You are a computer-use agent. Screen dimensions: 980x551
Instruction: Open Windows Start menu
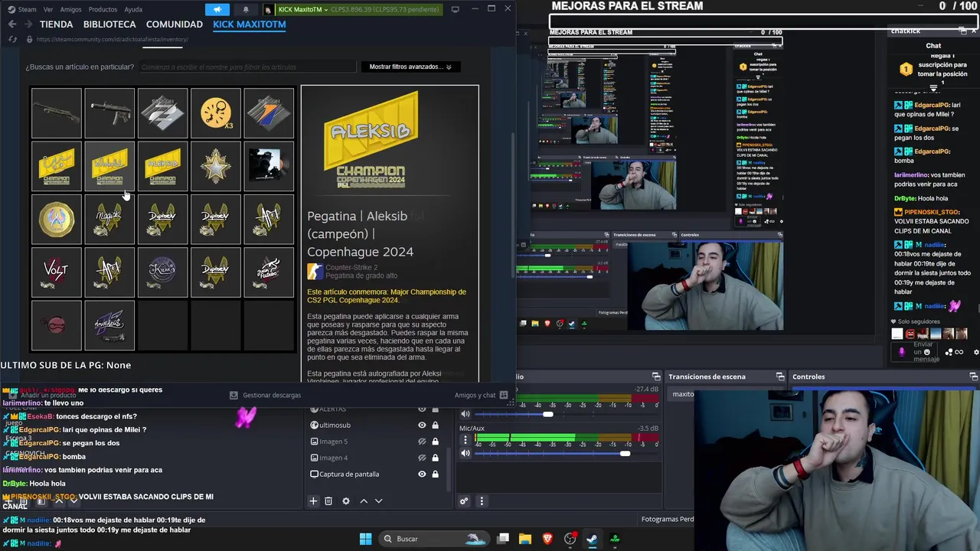365,539
